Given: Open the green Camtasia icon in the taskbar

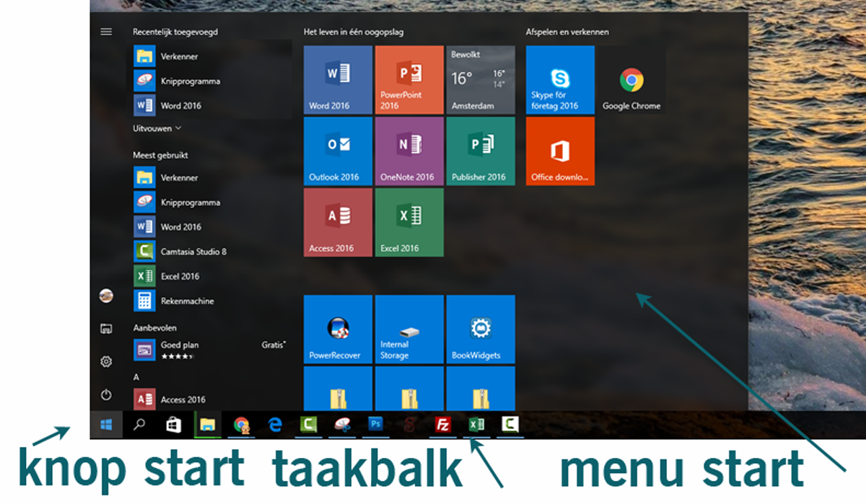Looking at the screenshot, I should click(308, 425).
